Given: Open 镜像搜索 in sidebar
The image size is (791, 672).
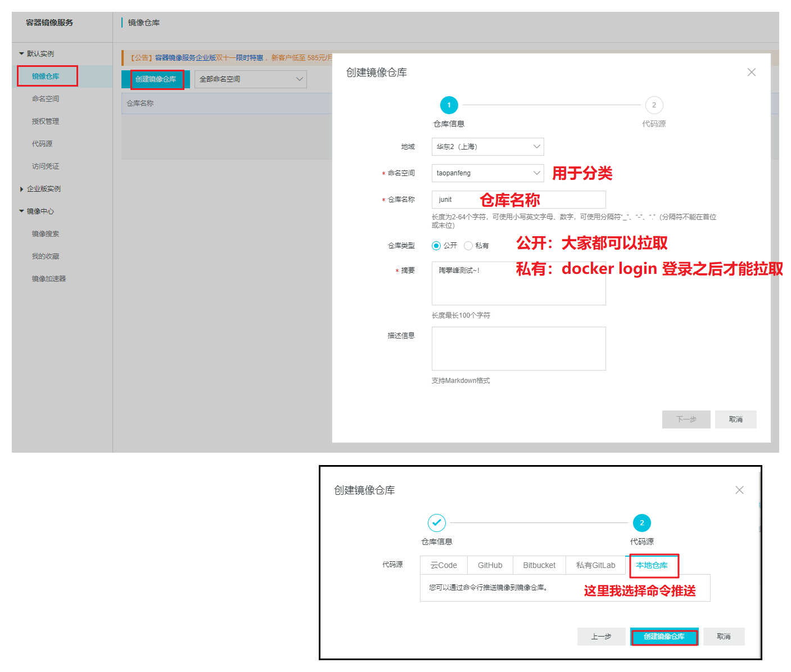Looking at the screenshot, I should pyautogui.click(x=46, y=234).
